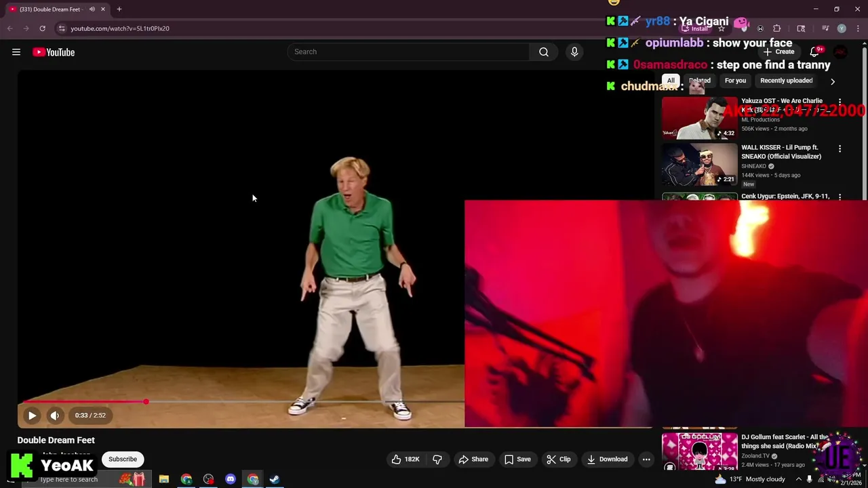Click the Double Dream Feet video title
Viewport: 868px width, 488px height.
tap(56, 441)
